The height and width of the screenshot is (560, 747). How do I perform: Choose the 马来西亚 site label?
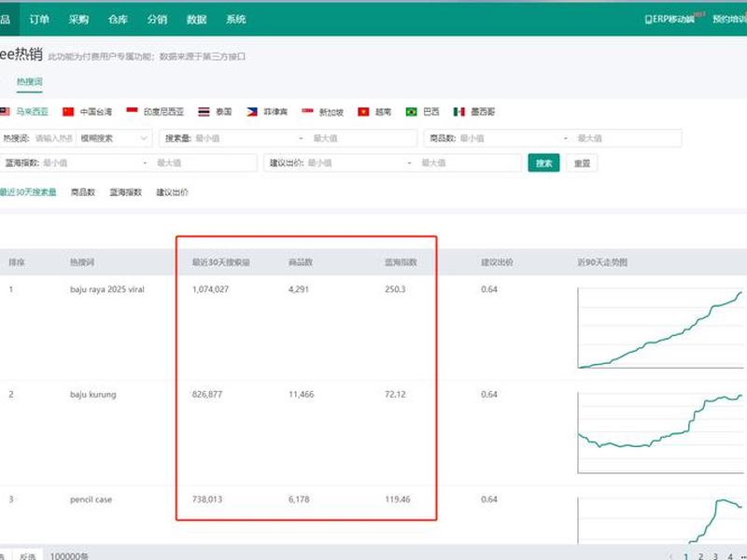[x=33, y=111]
